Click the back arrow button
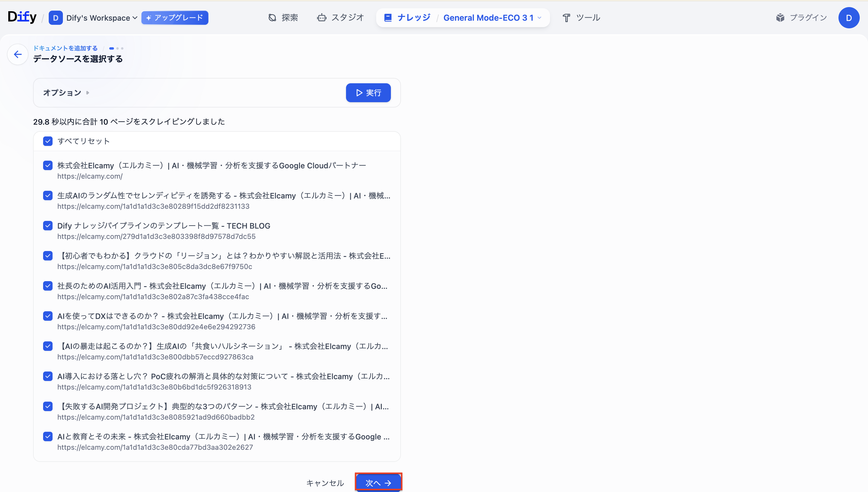 pos(17,54)
